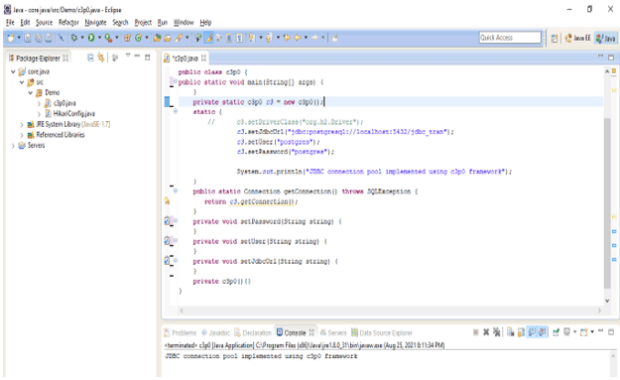Close the c3p0.java editor tab
Screen dimensions: 620x380
tap(204, 58)
